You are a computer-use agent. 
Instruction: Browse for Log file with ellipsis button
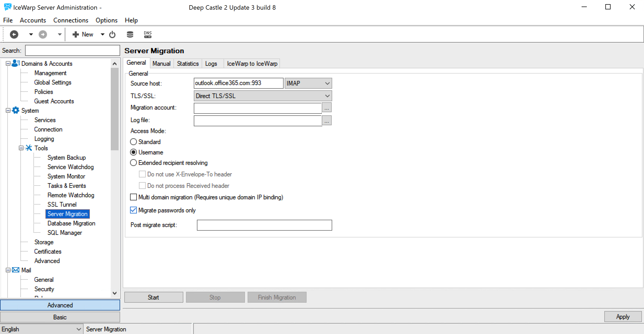point(327,120)
